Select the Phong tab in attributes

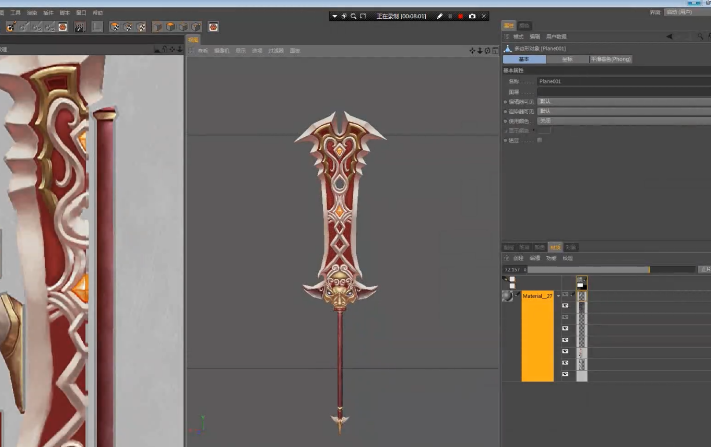611,59
